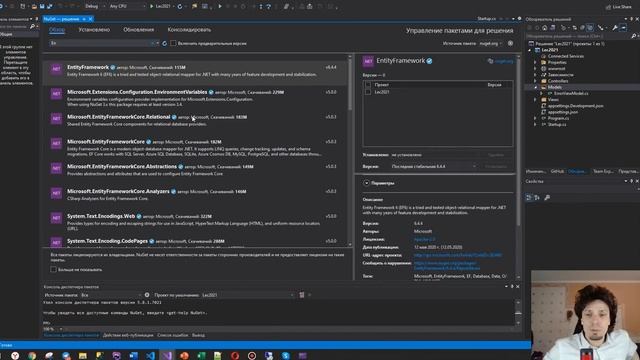Screen dimensions: 640x360
Task: Check the select-all Project header checkbox
Action: tap(368, 85)
